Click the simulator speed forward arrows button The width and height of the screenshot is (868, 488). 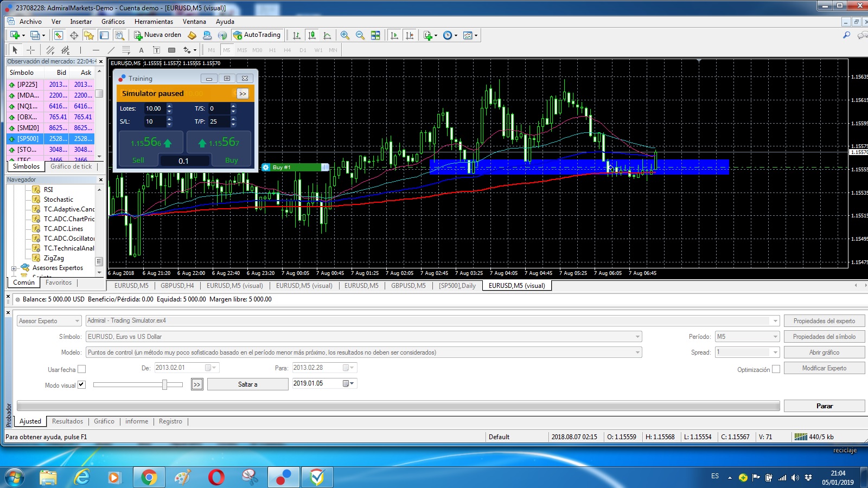(242, 93)
